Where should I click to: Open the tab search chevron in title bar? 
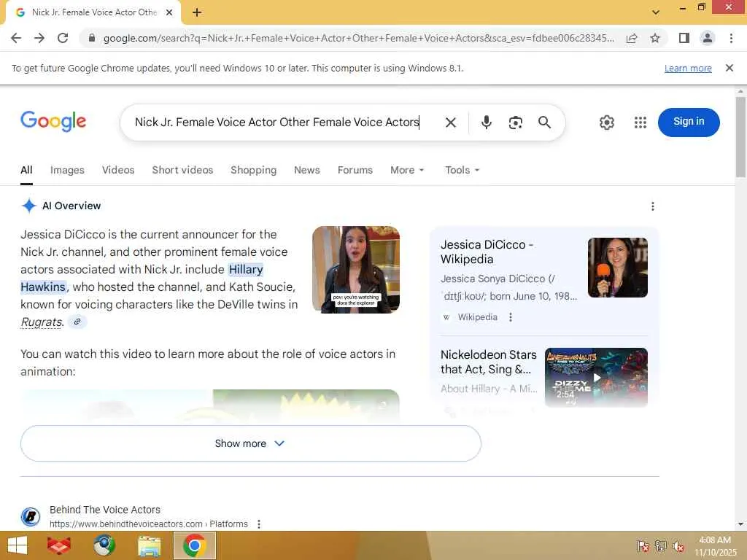656,12
